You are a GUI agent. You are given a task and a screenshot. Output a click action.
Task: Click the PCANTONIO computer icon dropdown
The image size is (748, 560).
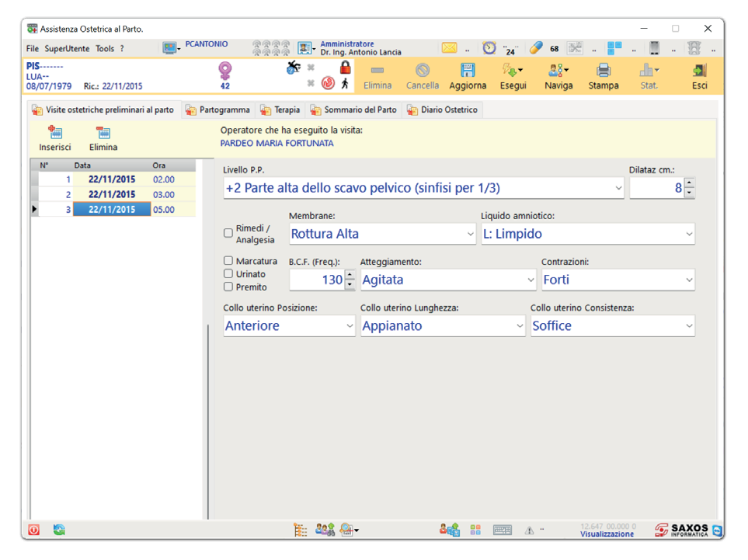(171, 48)
